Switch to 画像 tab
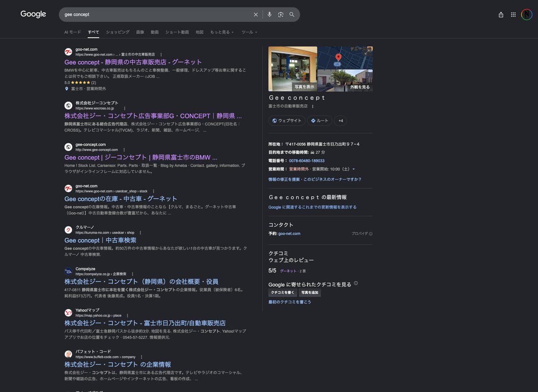The width and height of the screenshot is (538, 392). point(140,32)
